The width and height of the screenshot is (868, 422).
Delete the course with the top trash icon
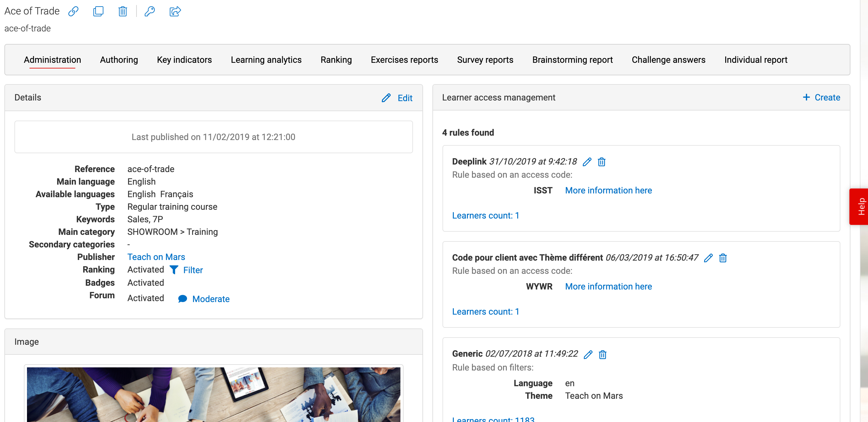123,11
